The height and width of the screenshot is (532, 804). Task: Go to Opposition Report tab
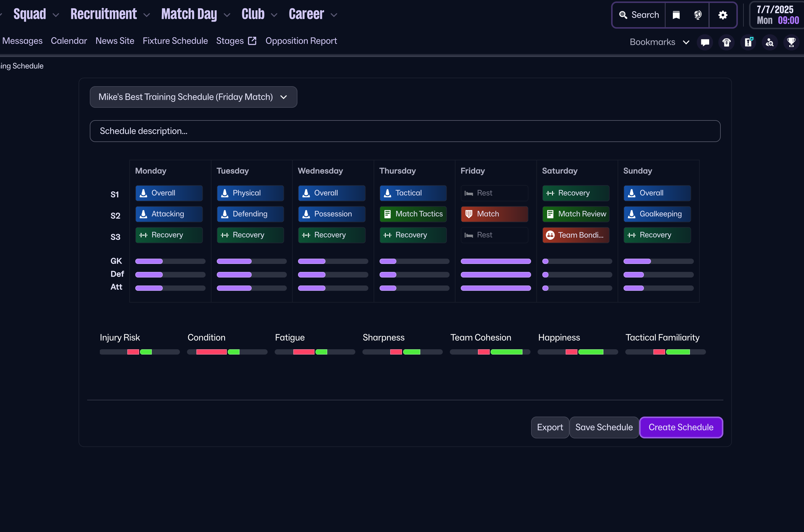click(x=301, y=41)
